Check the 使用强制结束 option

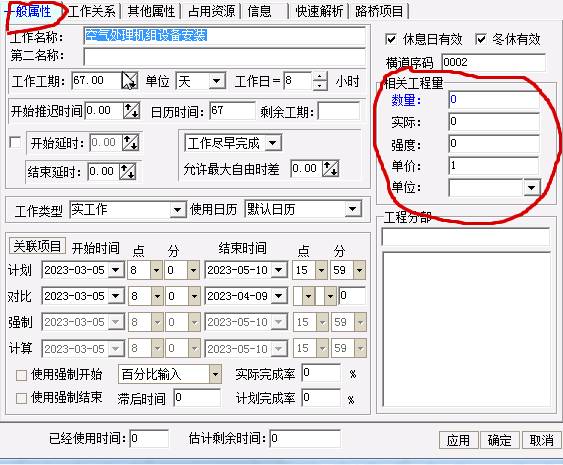(x=21, y=398)
